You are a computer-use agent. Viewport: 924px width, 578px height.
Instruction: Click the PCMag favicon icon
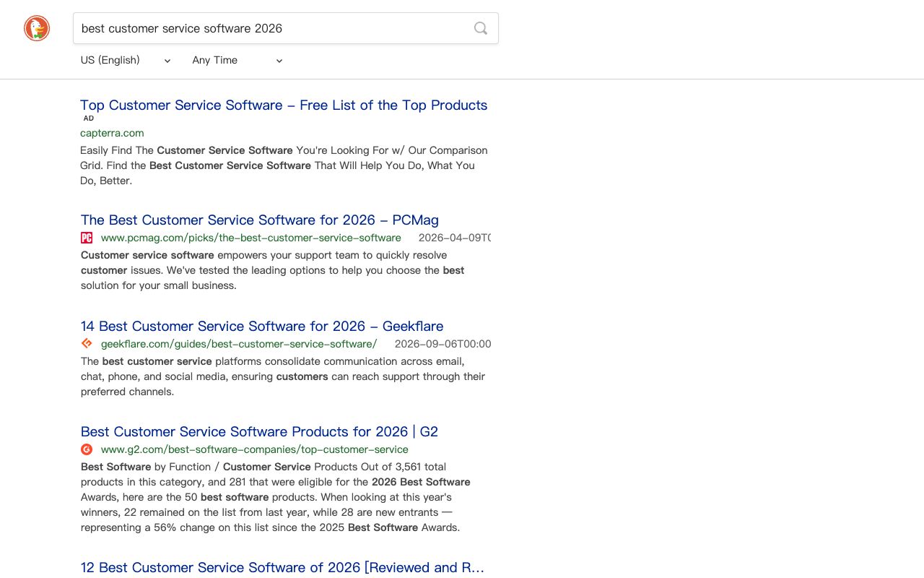[87, 238]
